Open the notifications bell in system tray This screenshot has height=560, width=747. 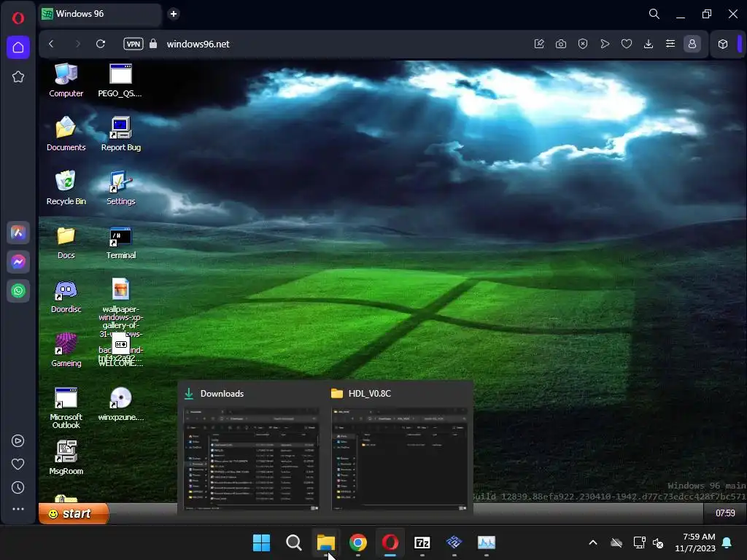point(727,542)
